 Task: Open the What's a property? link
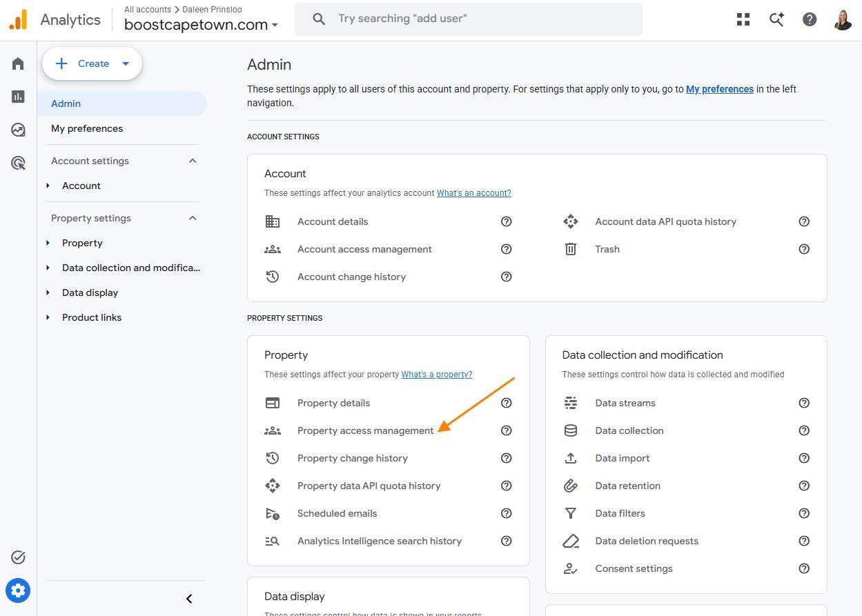coord(437,375)
